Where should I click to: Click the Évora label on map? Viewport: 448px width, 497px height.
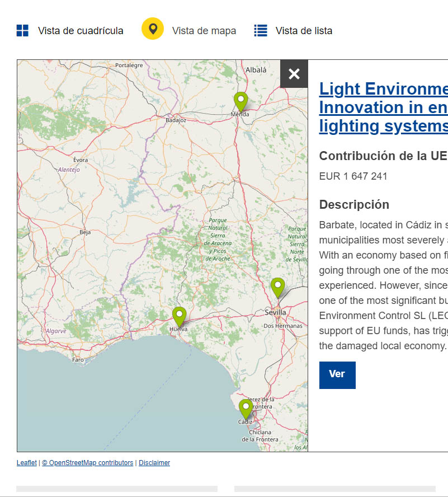click(81, 160)
